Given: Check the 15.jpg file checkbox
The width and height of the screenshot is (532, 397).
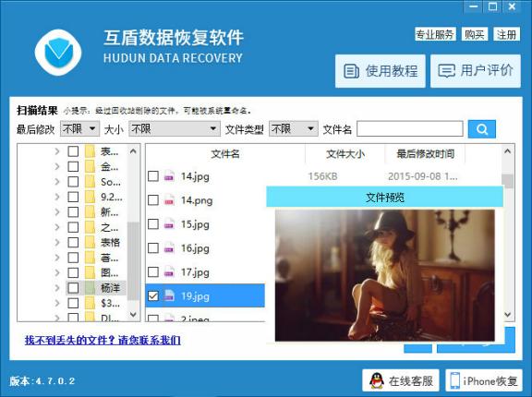Looking at the screenshot, I should (153, 224).
